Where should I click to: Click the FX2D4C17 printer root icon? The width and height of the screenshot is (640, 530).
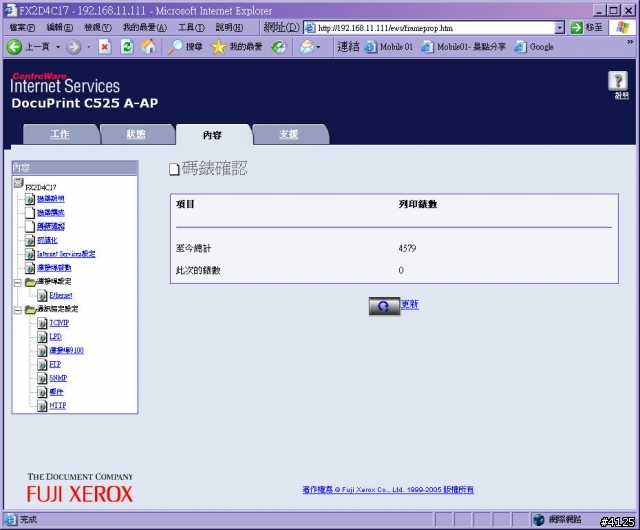pyautogui.click(x=18, y=183)
